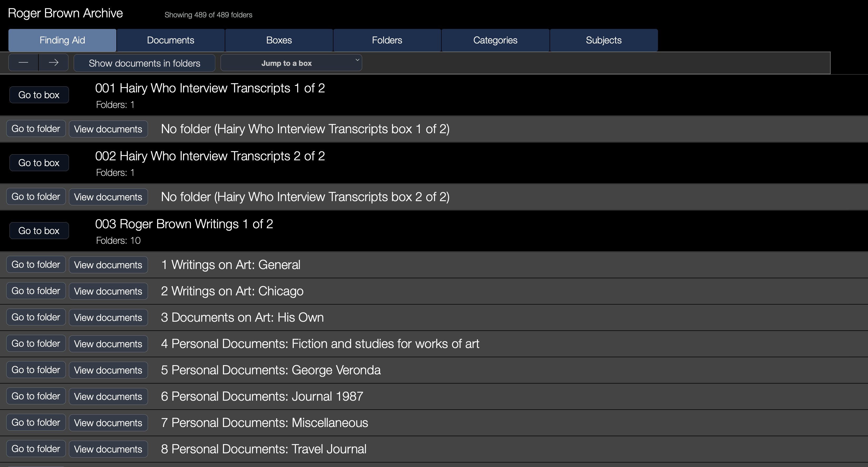868x467 pixels.
Task: Go to folder for Hairy Who box 2 of 2
Action: pos(36,196)
